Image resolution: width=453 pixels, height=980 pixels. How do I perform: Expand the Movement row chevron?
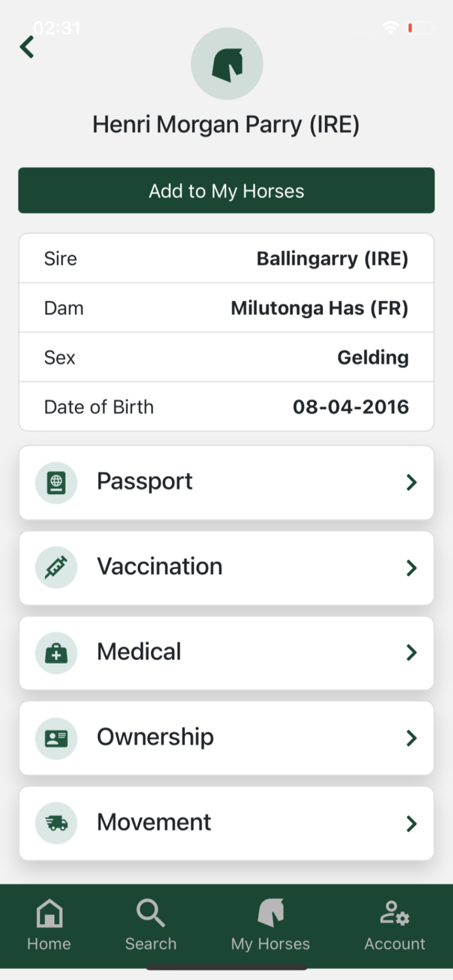coord(411,823)
